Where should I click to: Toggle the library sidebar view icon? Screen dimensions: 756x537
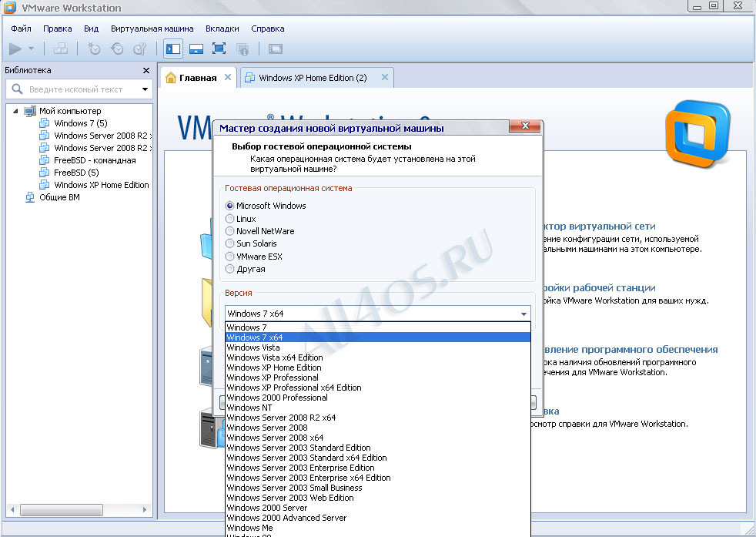(x=172, y=49)
